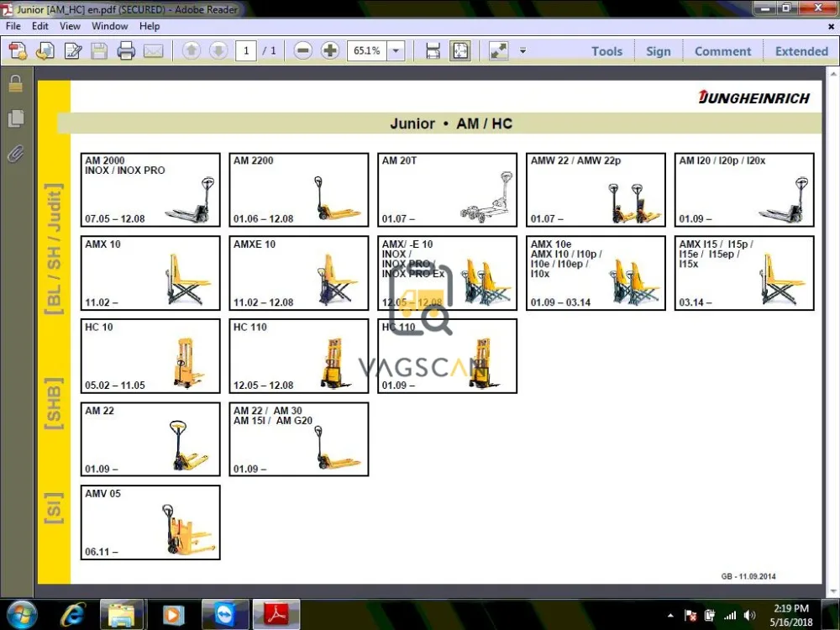
Task: Open the Edit menu
Action: (x=39, y=26)
